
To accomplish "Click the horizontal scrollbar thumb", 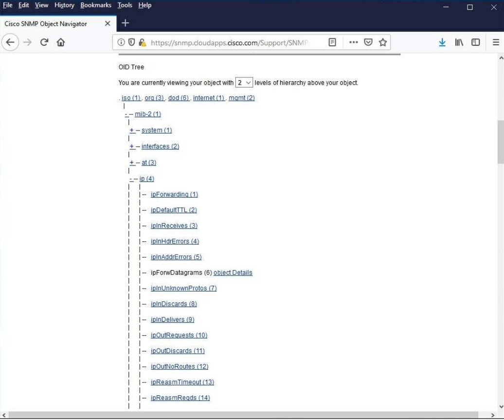I will coord(244,415).
